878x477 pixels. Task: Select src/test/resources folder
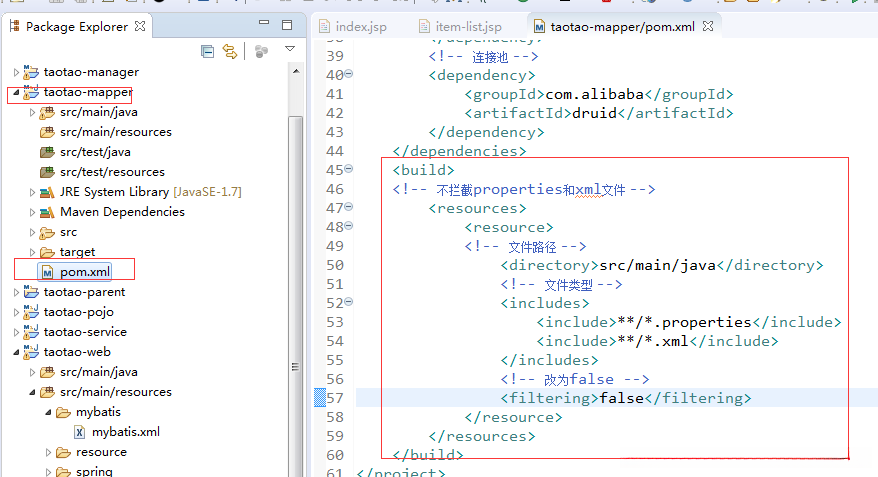point(113,172)
